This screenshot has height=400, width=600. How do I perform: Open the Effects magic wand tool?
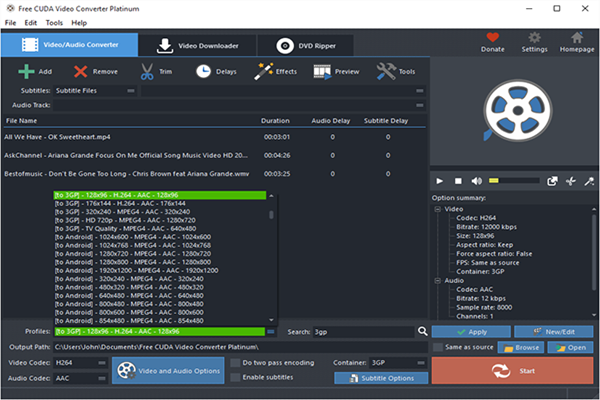[x=265, y=72]
